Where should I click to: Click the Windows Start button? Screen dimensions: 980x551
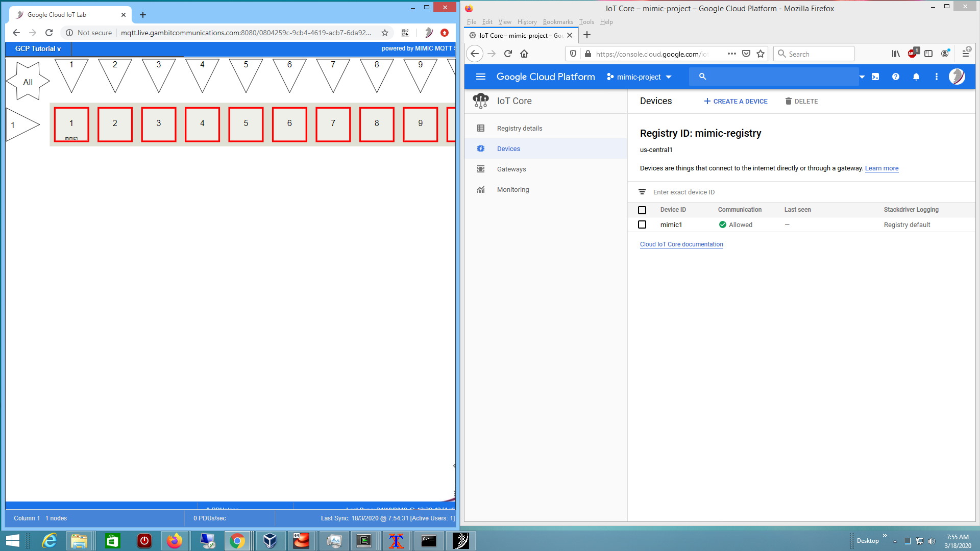tap(12, 541)
